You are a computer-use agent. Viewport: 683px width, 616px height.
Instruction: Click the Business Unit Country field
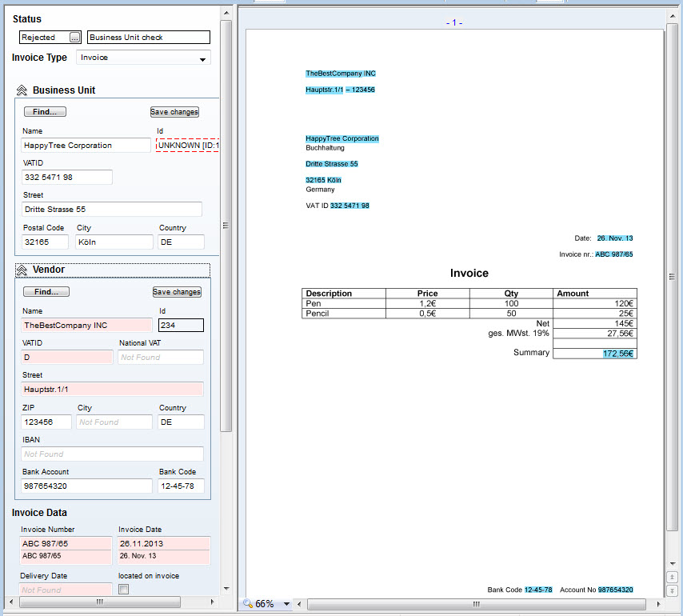click(181, 242)
